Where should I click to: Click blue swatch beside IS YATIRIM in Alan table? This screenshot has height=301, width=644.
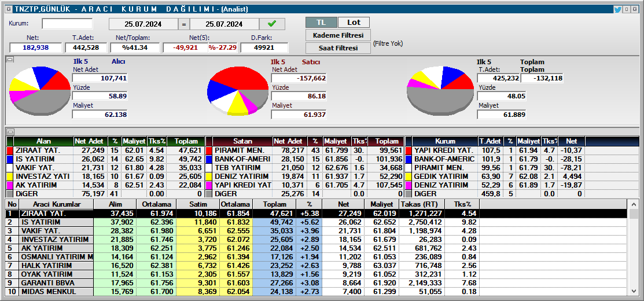(x=10, y=159)
